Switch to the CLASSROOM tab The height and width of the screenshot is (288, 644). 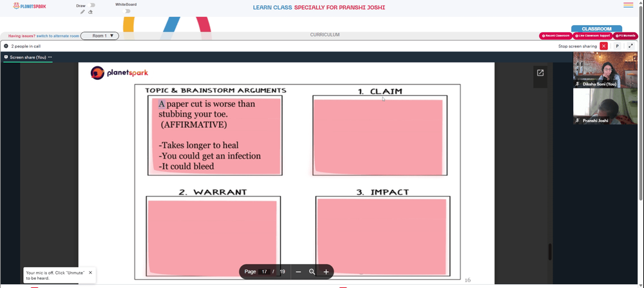[x=596, y=29]
